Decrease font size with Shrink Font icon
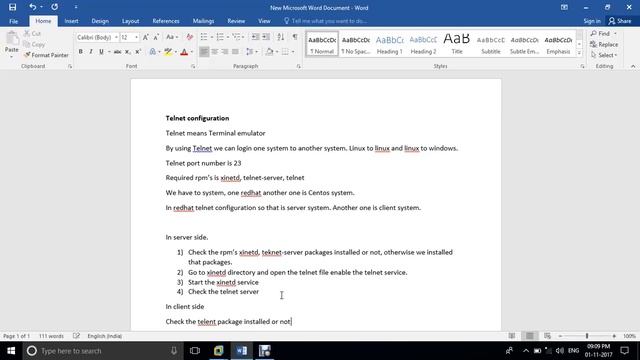640x360 pixels. pos(156,37)
